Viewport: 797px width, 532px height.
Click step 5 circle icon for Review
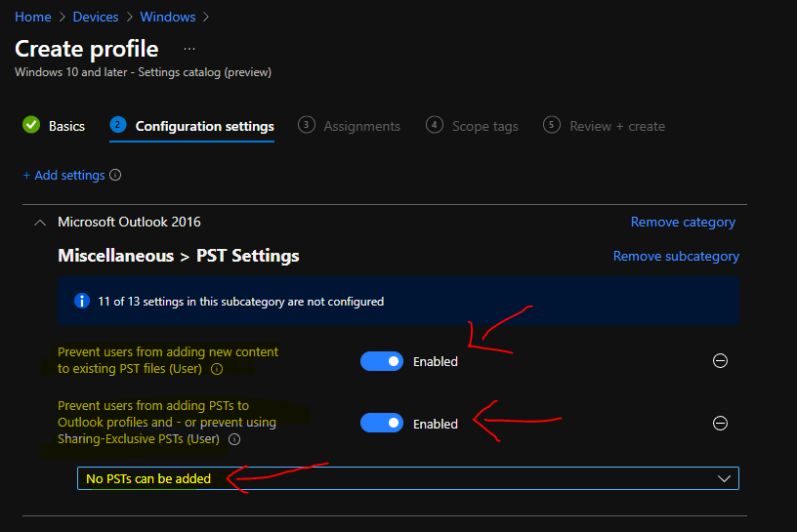[552, 125]
